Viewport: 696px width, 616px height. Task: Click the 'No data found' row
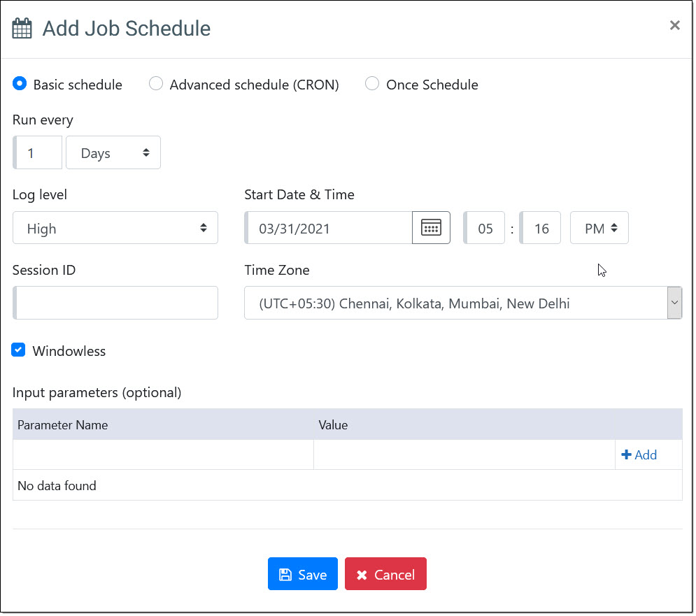pos(348,485)
